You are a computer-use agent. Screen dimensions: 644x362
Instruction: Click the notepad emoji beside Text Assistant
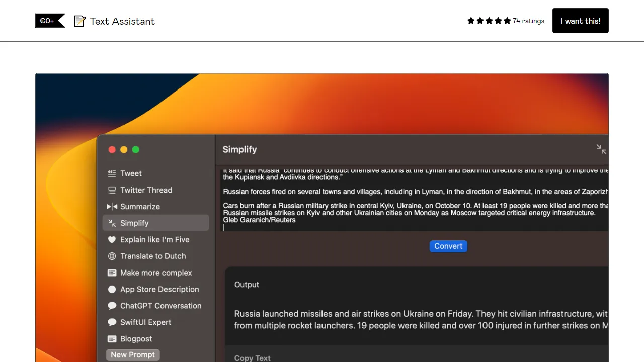(x=79, y=21)
